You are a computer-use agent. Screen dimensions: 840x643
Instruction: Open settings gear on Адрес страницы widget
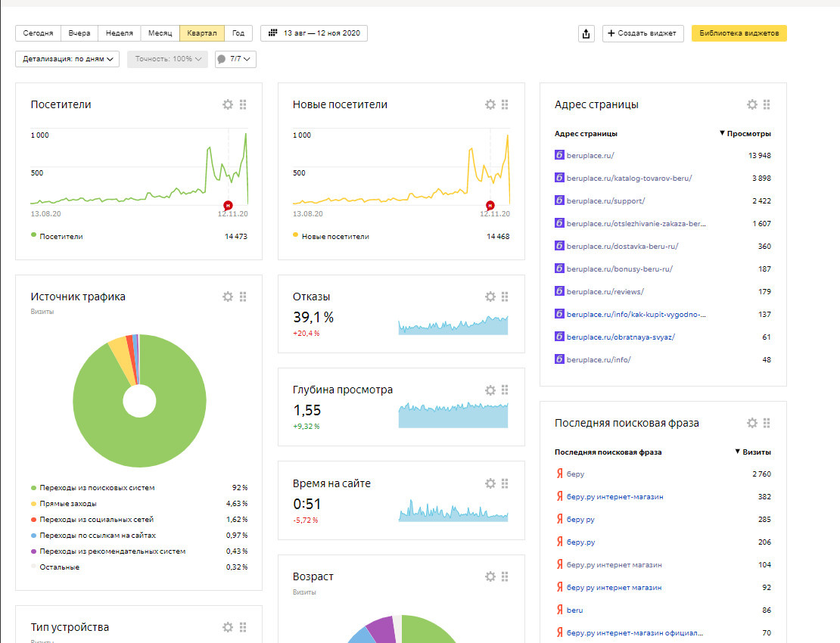752,105
